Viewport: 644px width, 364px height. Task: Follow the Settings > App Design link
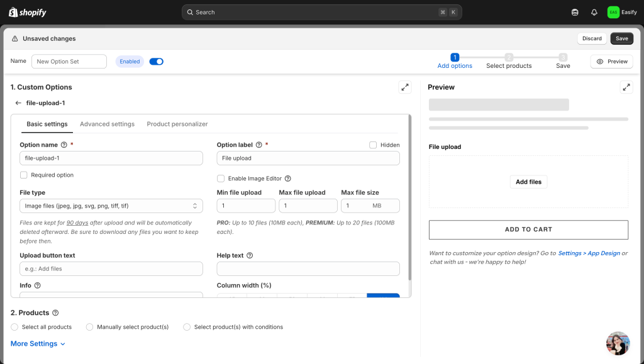589,253
